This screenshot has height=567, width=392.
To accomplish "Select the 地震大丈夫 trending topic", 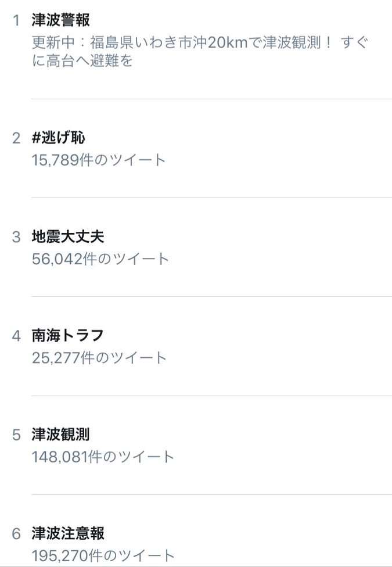I will (67, 236).
